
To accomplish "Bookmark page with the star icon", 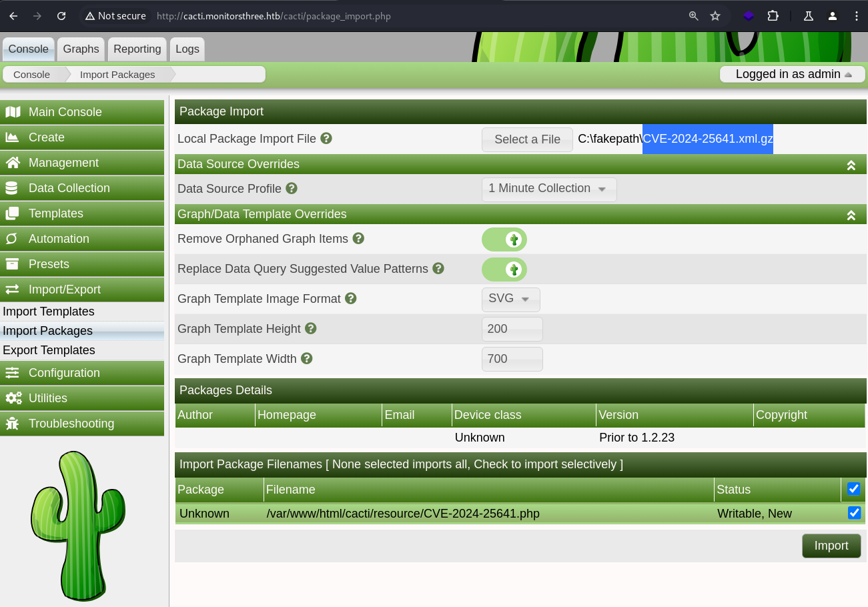I will tap(715, 16).
